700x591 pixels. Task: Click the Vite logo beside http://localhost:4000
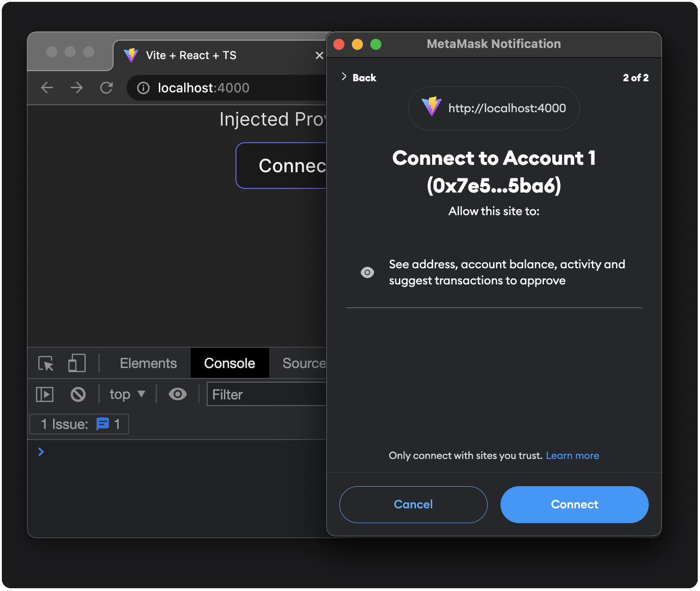431,107
